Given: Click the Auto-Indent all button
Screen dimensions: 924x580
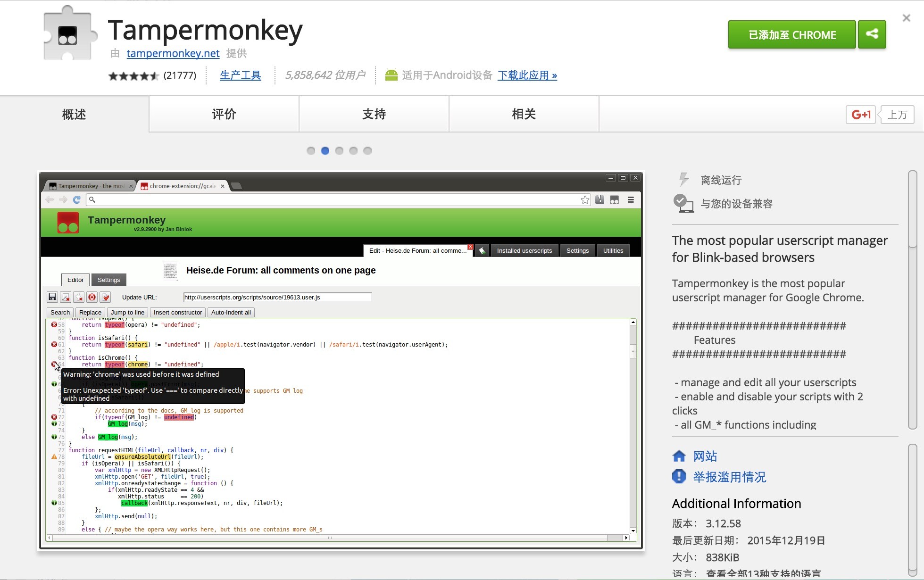Looking at the screenshot, I should [231, 312].
